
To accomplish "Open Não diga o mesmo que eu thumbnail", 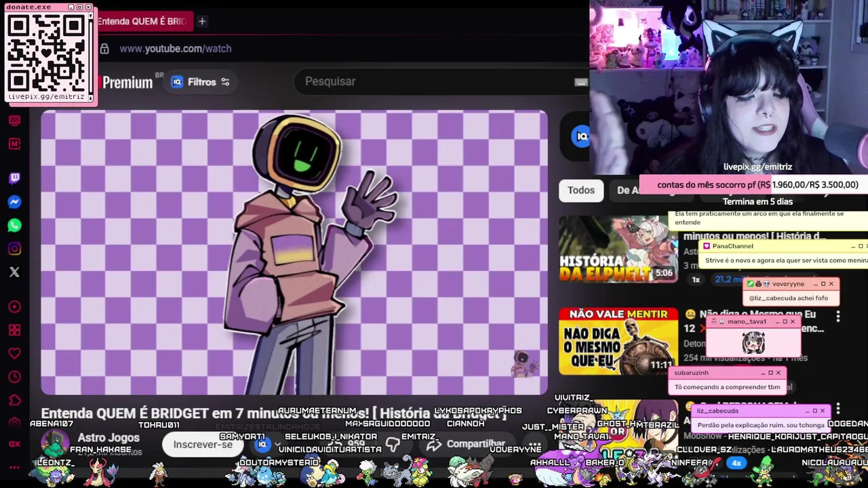I will point(618,342).
